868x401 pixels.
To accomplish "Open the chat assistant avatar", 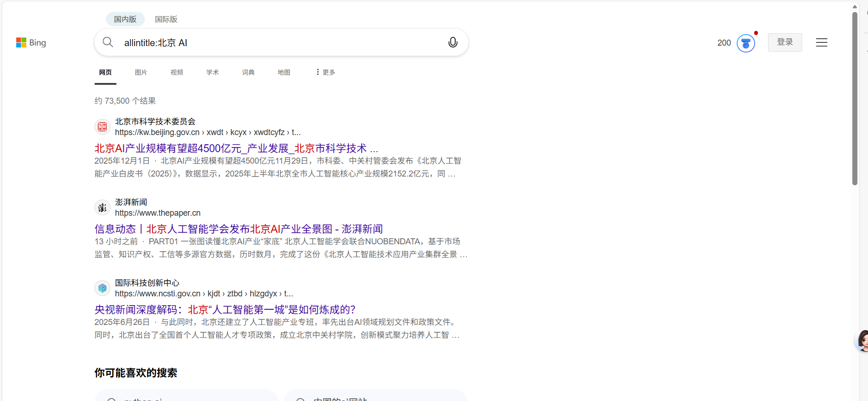I will tap(862, 341).
